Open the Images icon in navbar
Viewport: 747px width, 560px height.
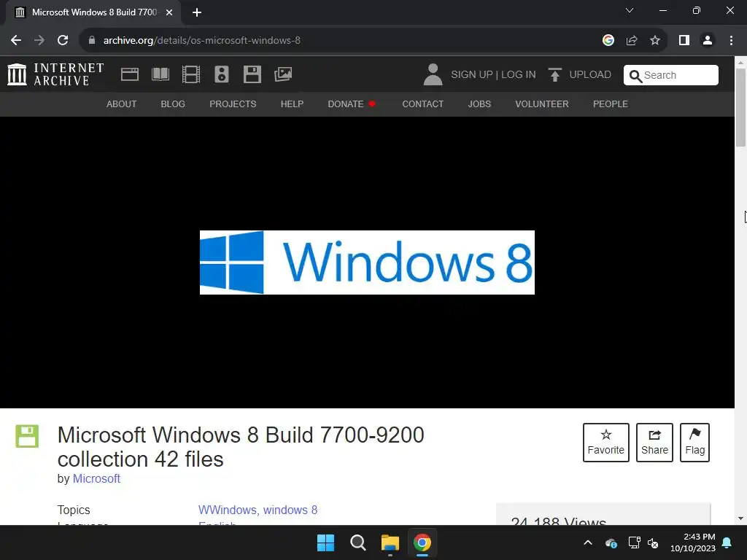pyautogui.click(x=283, y=74)
